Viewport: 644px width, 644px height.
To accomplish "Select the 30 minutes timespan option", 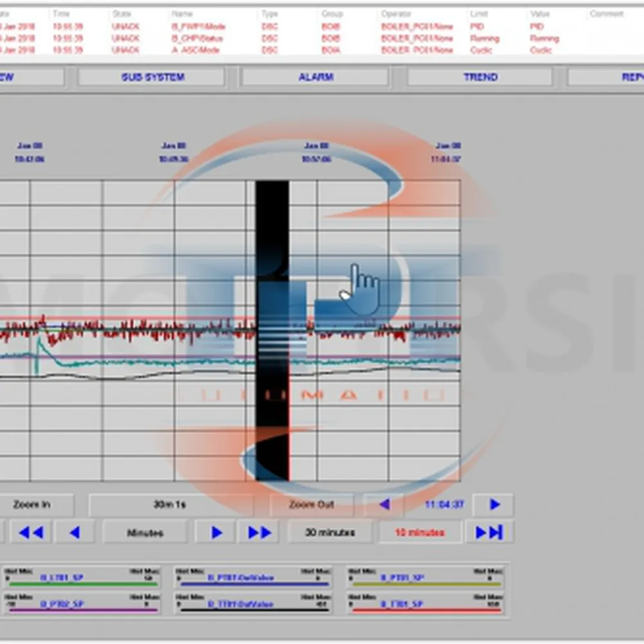I will coord(330,532).
